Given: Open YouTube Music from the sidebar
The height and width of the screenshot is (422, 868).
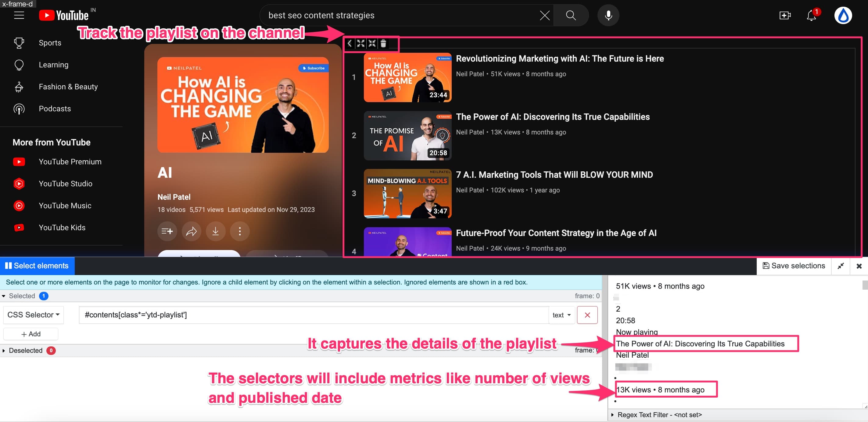Looking at the screenshot, I should 65,206.
